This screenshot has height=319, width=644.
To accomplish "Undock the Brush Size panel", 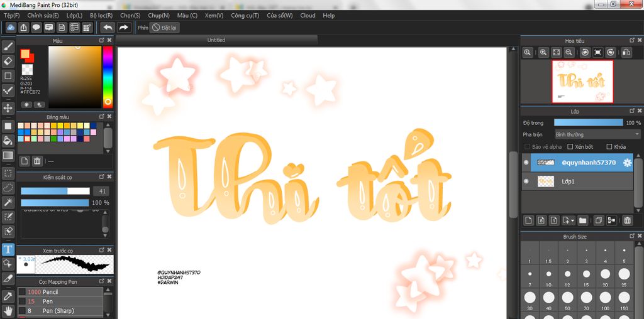I will 633,236.
